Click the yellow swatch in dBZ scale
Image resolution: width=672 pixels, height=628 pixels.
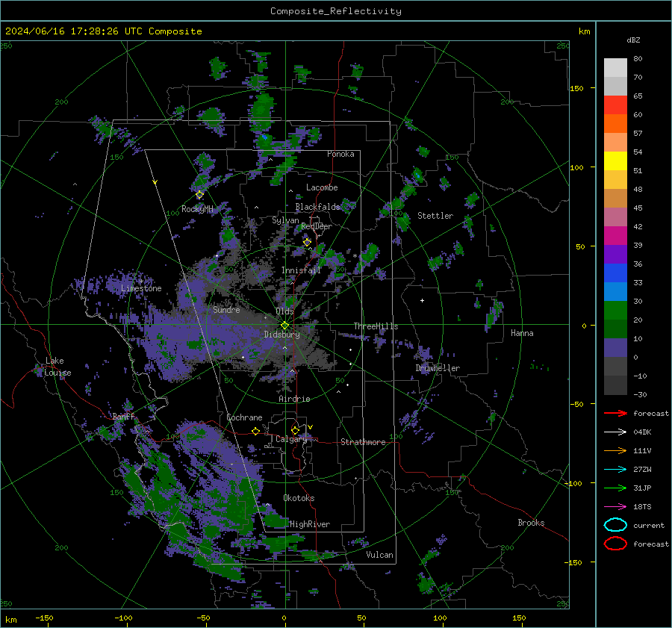[x=615, y=161]
